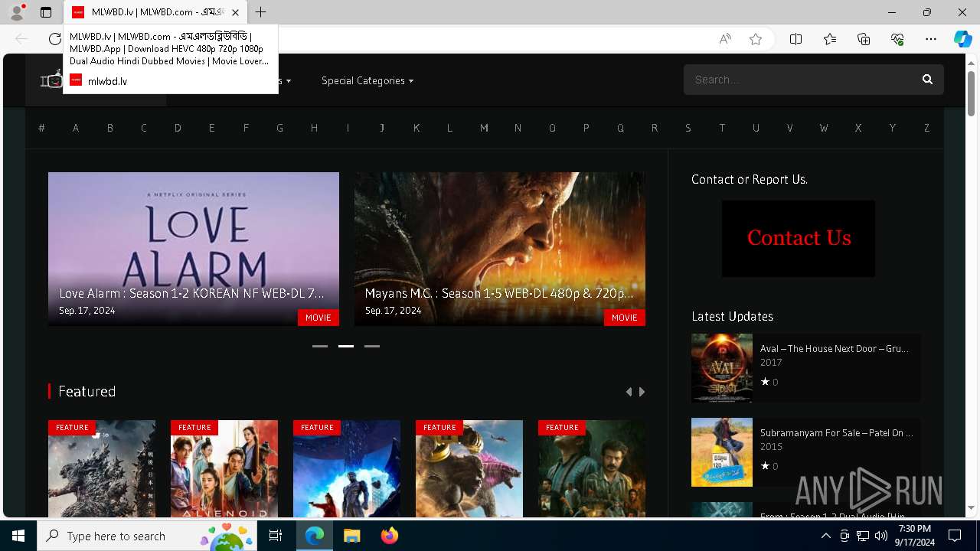Viewport: 980px width, 551px height.
Task: Filter titles by letter W
Action: click(x=824, y=128)
